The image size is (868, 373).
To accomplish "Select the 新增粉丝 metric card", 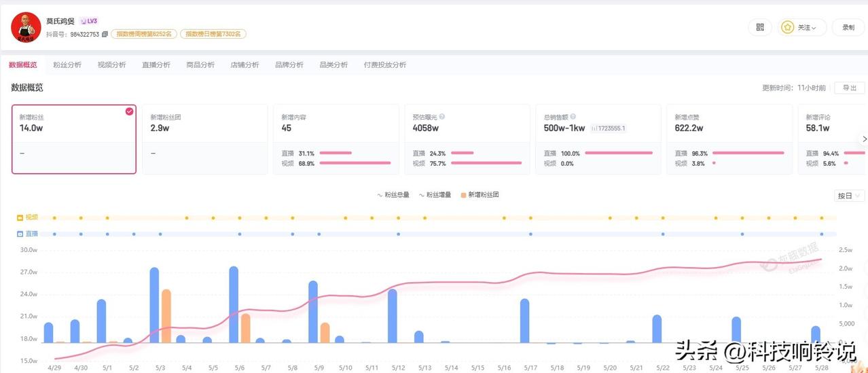I will 74,139.
